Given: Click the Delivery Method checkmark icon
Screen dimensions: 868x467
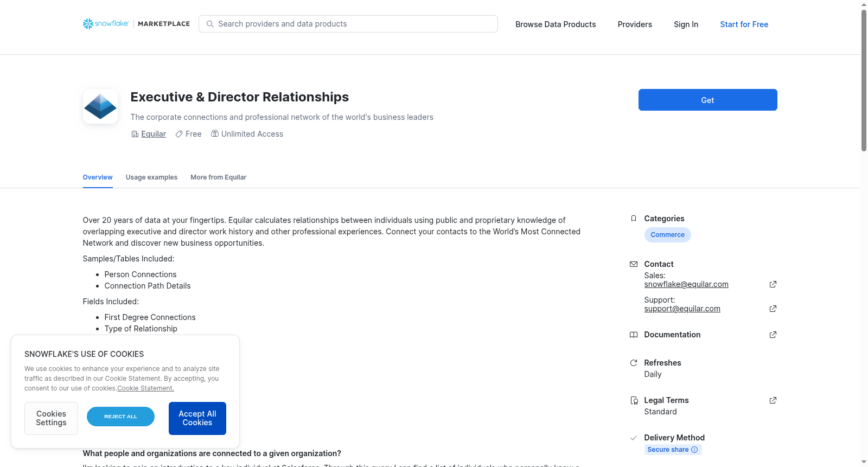Looking at the screenshot, I should 634,438.
